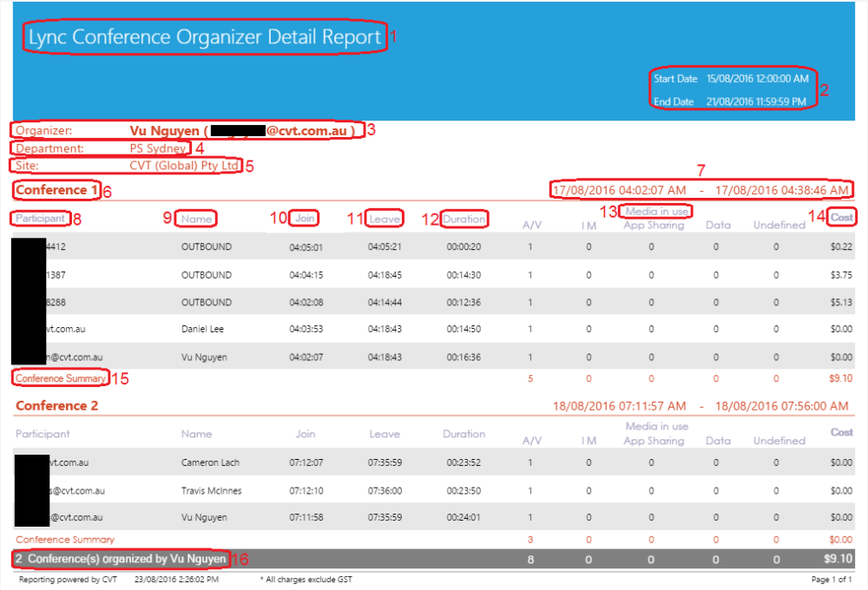The image size is (868, 590).
Task: Click the OUTBOUND name on the 04:05:01 join row
Action: tap(207, 247)
